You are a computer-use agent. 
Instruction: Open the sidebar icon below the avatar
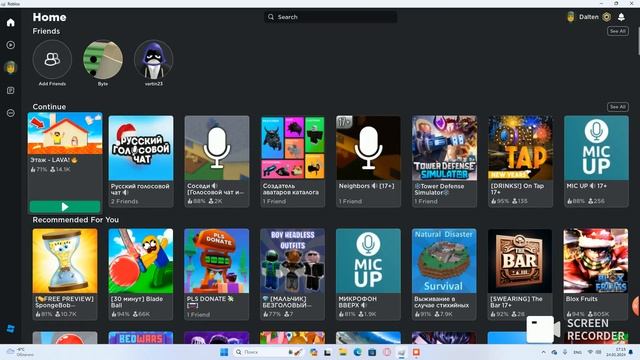11,90
